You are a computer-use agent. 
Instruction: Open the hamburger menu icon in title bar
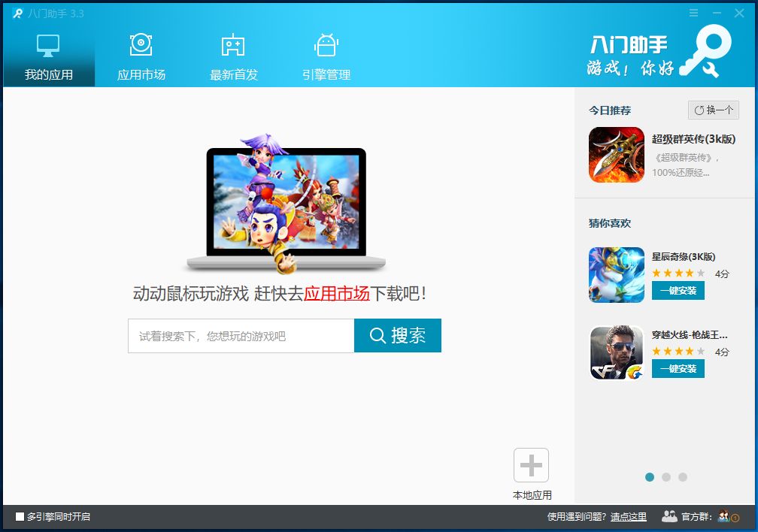click(693, 13)
